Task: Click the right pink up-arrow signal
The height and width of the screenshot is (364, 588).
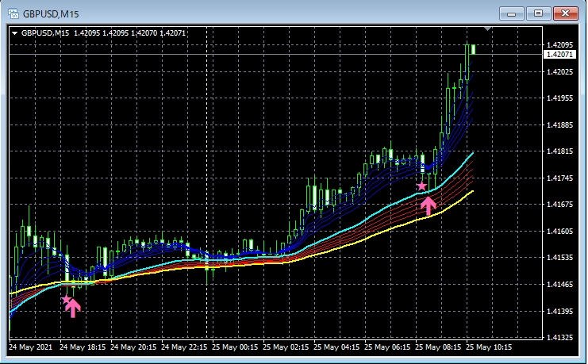Action: click(x=429, y=206)
